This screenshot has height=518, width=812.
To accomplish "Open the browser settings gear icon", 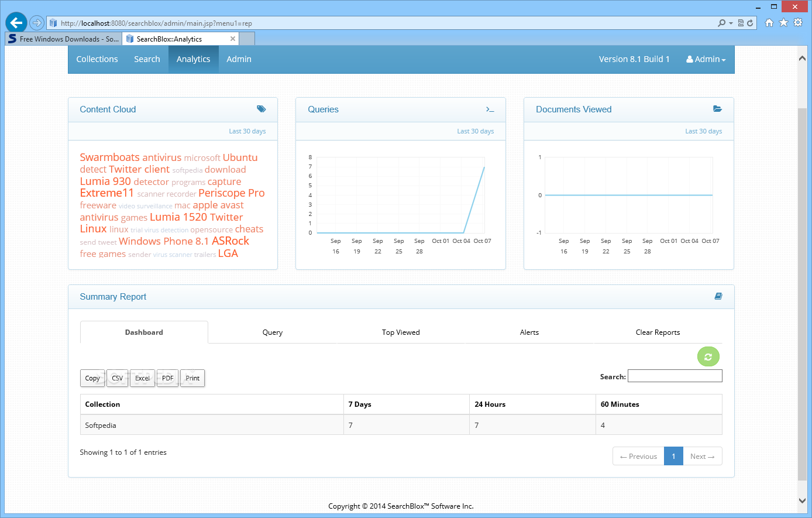I will point(798,23).
